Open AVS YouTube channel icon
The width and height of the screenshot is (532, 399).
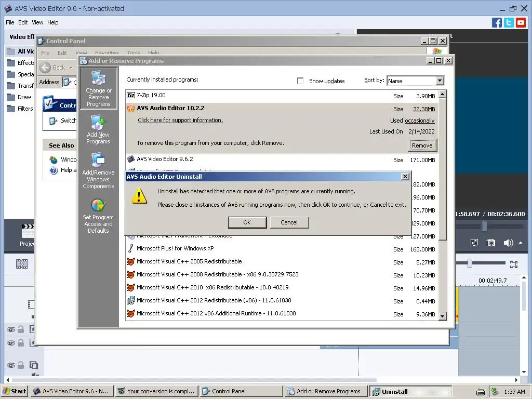521,23
